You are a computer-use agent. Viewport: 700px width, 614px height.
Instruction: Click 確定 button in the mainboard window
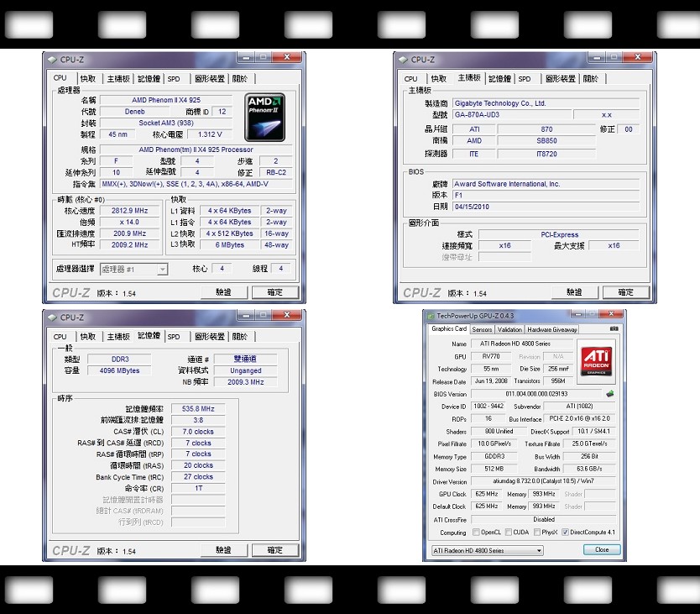pos(626,292)
